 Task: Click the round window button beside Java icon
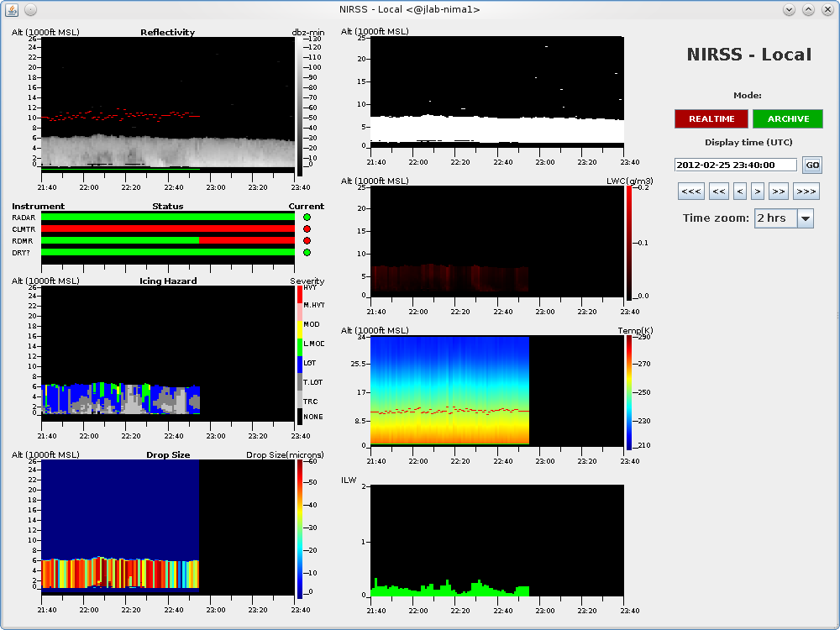coord(30,9)
